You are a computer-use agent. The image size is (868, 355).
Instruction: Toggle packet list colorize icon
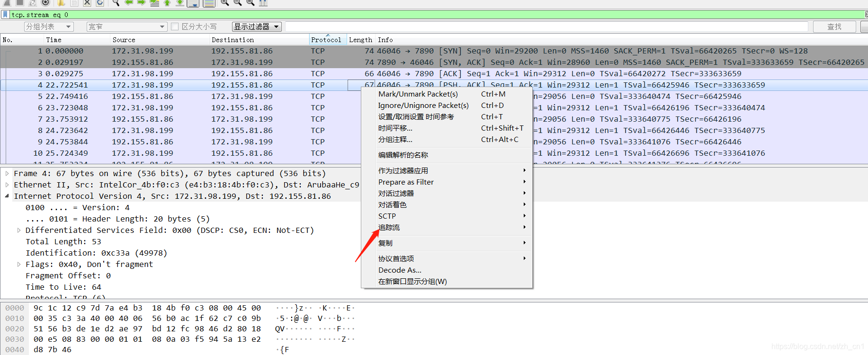(x=209, y=3)
